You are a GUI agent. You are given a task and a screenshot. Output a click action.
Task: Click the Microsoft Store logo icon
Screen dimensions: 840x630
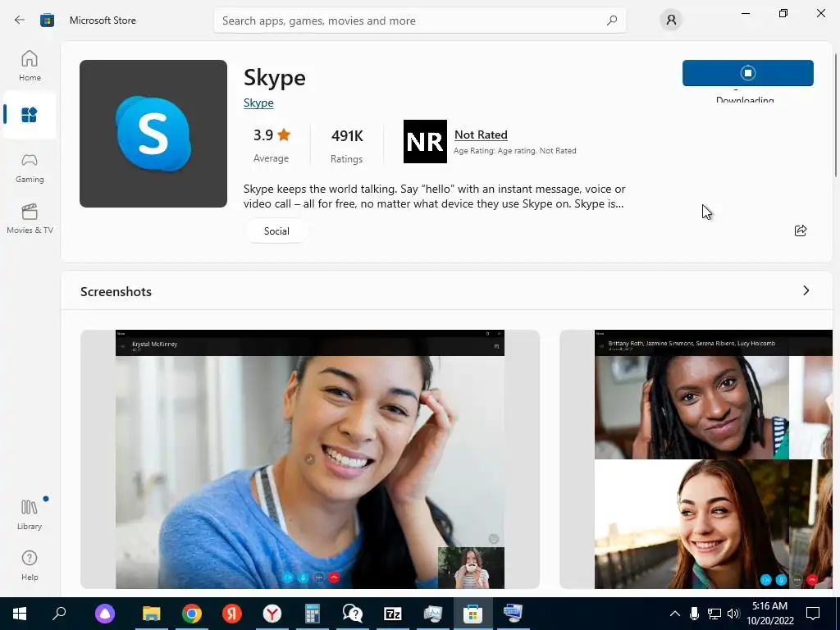point(47,21)
